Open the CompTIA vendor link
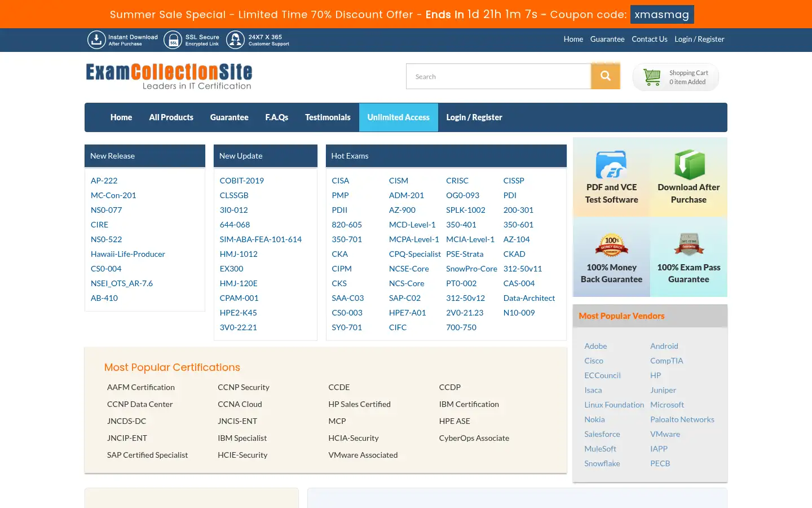This screenshot has width=812, height=508. click(667, 361)
